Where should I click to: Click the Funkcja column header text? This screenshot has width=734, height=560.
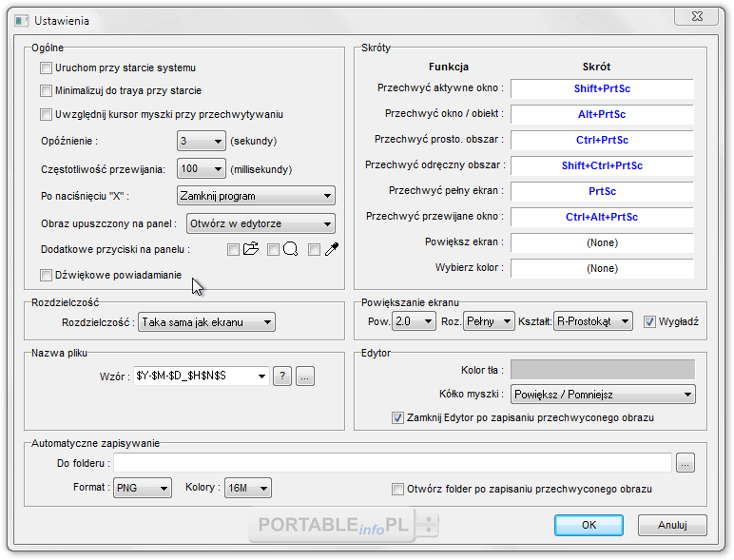[449, 67]
